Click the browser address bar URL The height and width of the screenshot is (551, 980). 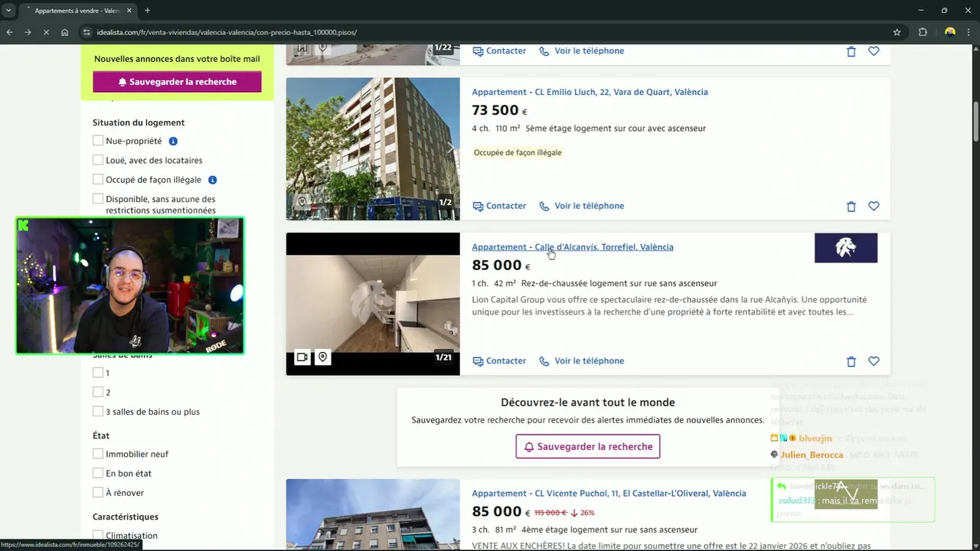(228, 32)
